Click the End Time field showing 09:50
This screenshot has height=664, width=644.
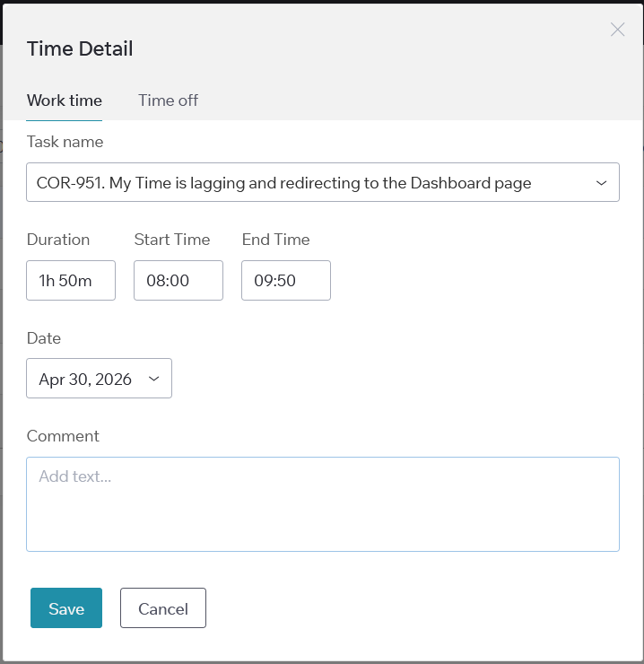(x=286, y=280)
